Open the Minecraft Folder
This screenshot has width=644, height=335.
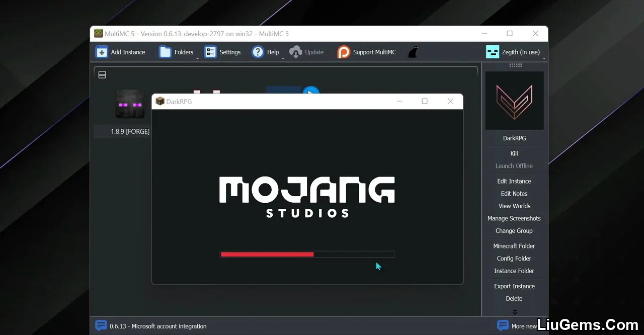(514, 246)
